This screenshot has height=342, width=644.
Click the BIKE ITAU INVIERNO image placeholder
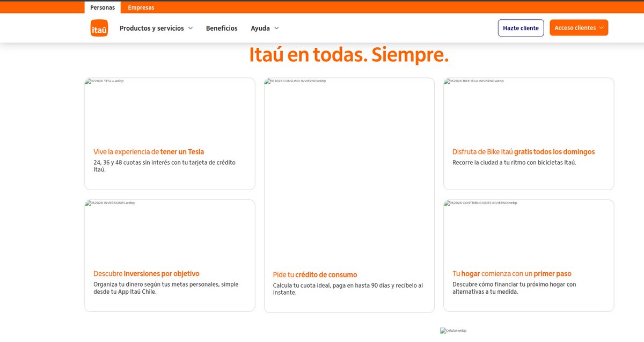coord(474,81)
